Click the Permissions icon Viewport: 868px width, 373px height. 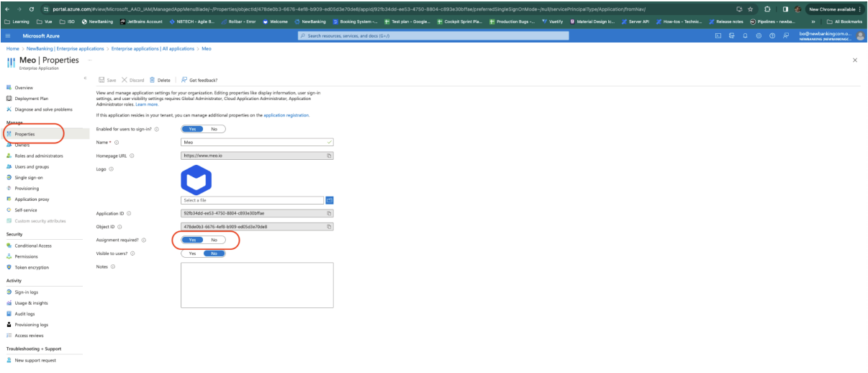[x=9, y=256]
